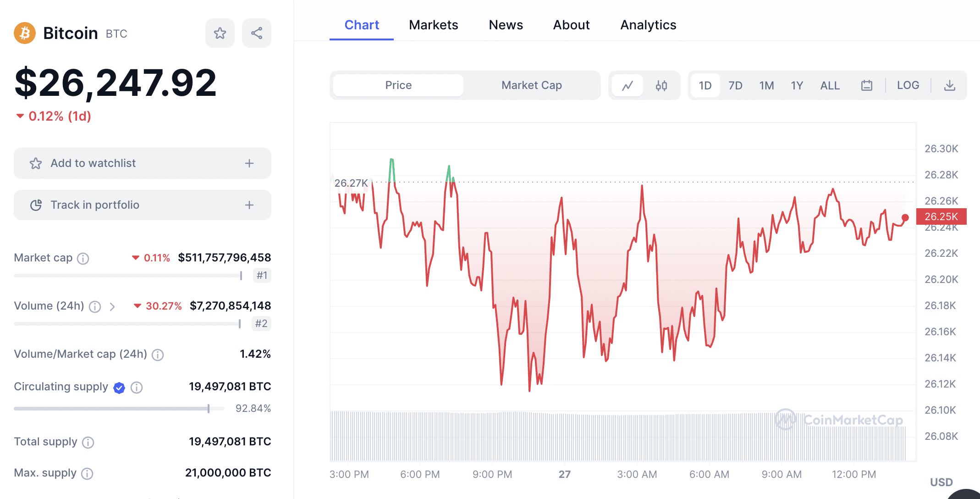Select the 1D timeframe button
Screen dimensions: 980x499
click(706, 85)
